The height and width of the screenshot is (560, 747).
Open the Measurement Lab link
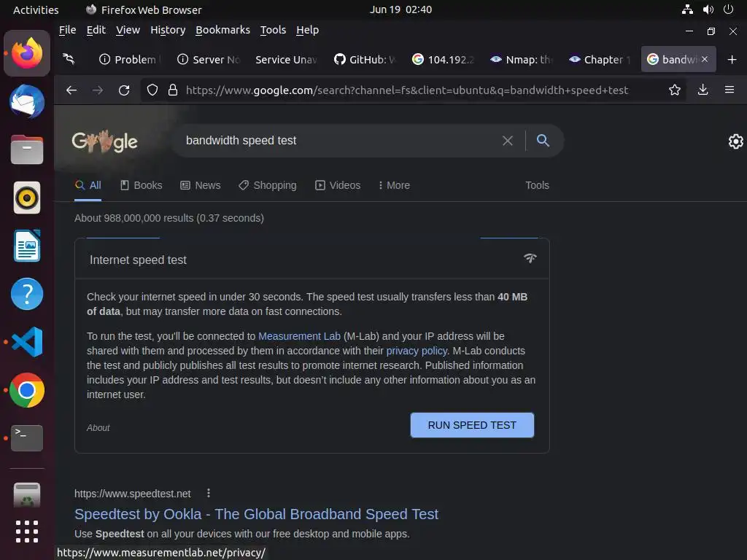[x=299, y=336]
